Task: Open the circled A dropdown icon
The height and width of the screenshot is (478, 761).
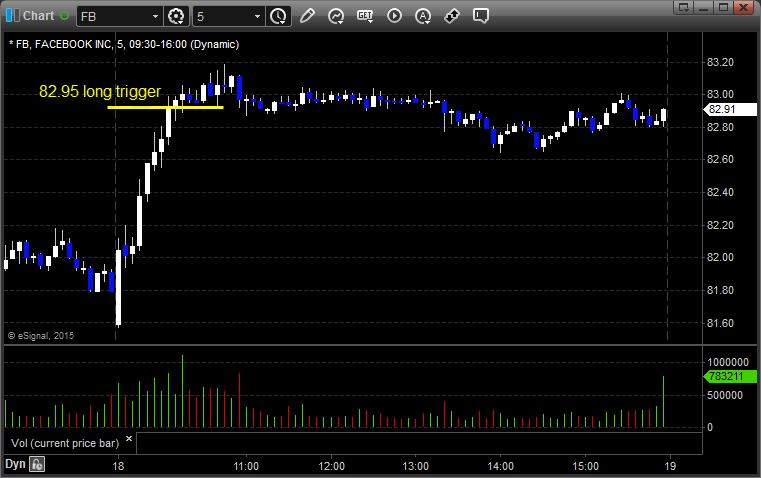Action: pyautogui.click(x=423, y=16)
